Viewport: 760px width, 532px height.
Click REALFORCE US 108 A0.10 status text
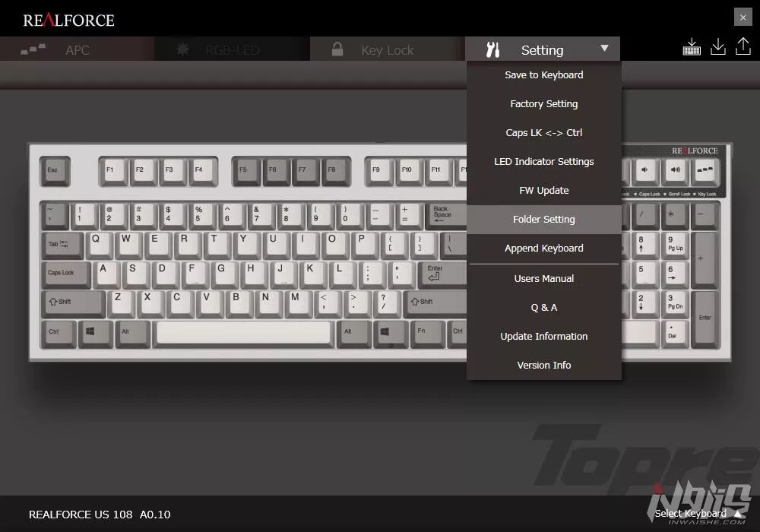100,515
